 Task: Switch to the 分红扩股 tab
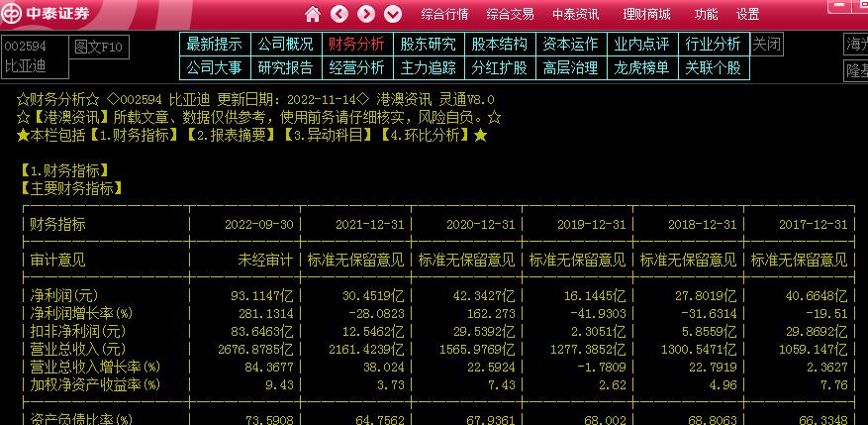coord(500,67)
